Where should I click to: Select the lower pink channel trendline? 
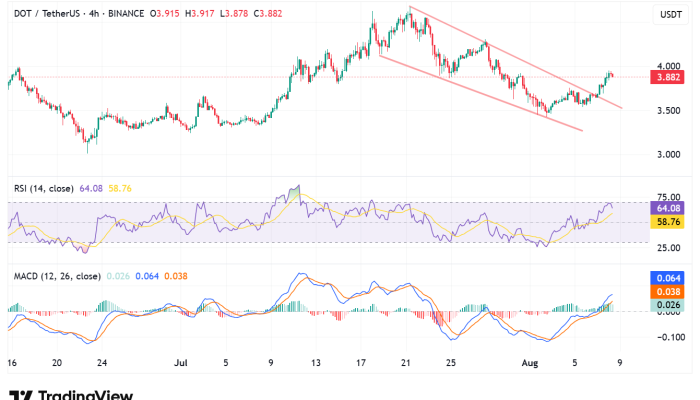[x=480, y=94]
